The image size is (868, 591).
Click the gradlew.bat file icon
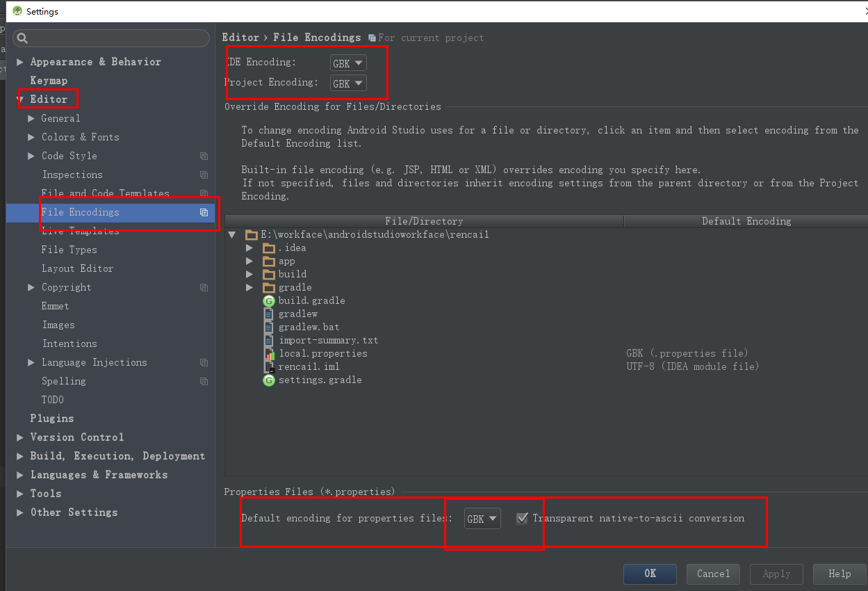(269, 327)
